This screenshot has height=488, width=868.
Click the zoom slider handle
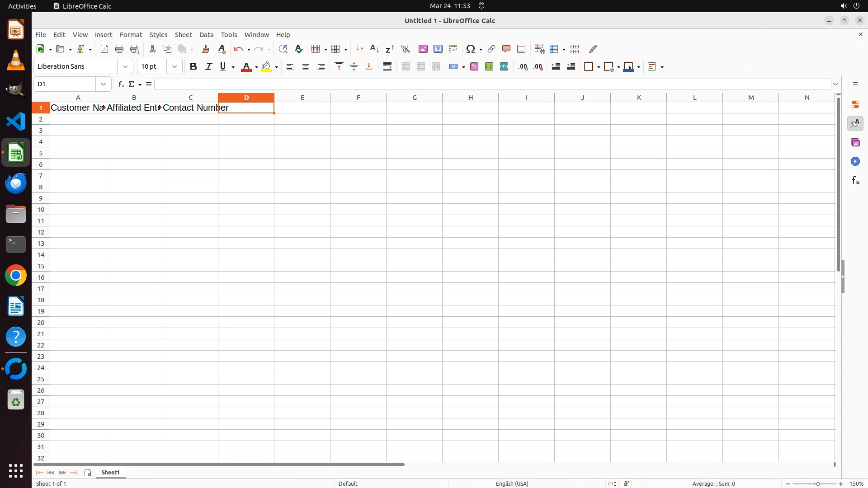tap(817, 483)
